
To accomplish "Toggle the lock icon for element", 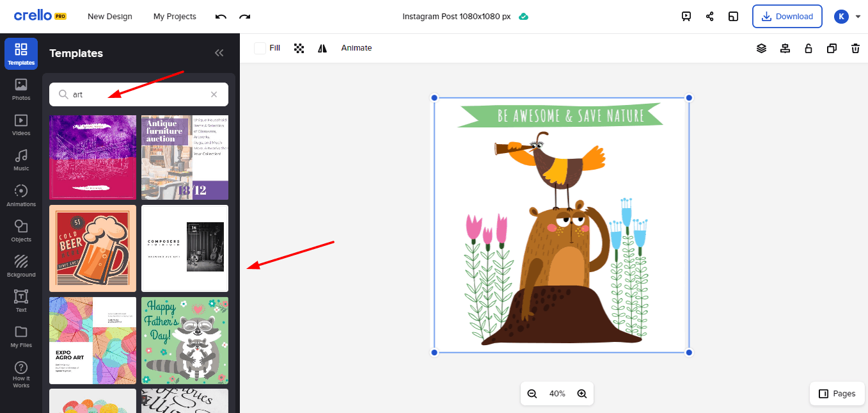I will point(809,48).
